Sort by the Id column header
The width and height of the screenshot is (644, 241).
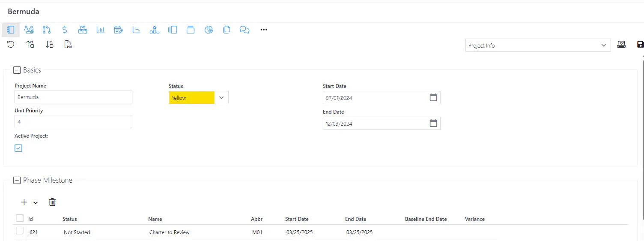tap(31, 219)
